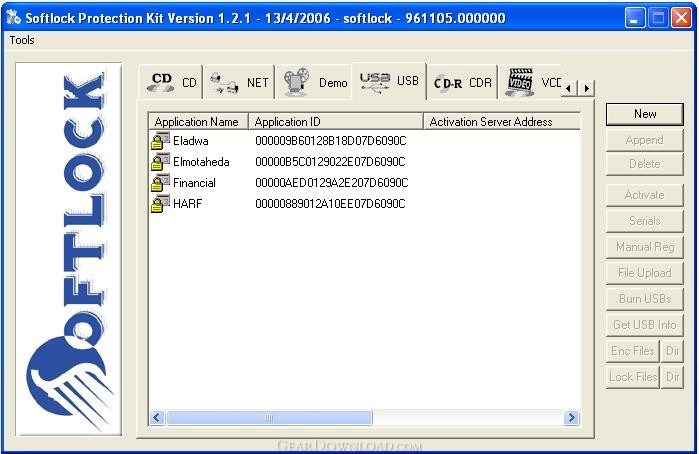Image resolution: width=699 pixels, height=454 pixels.
Task: Select the Elmotaheda application row
Action: pyautogui.click(x=364, y=161)
